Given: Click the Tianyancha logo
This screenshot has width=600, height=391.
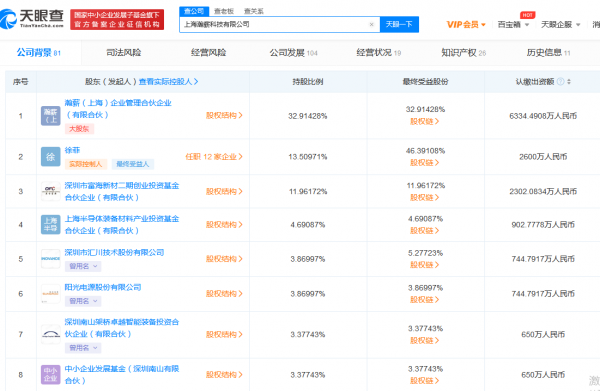Looking at the screenshot, I should point(32,19).
